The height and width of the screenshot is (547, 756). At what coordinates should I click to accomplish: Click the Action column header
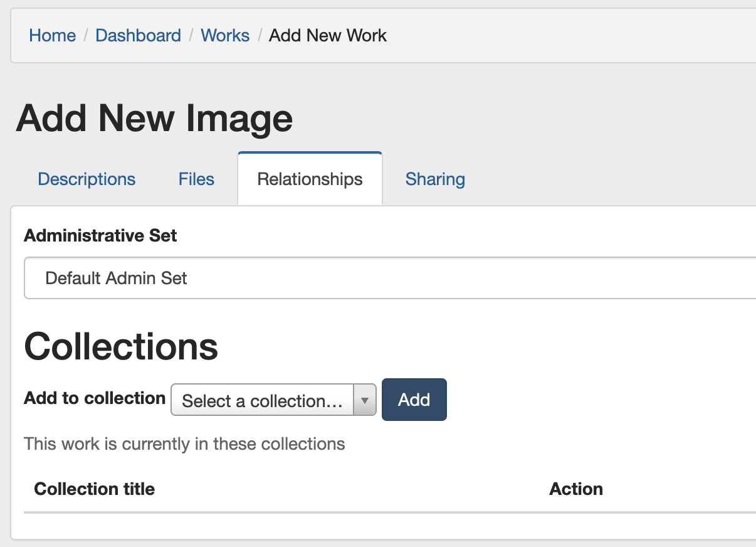(575, 489)
